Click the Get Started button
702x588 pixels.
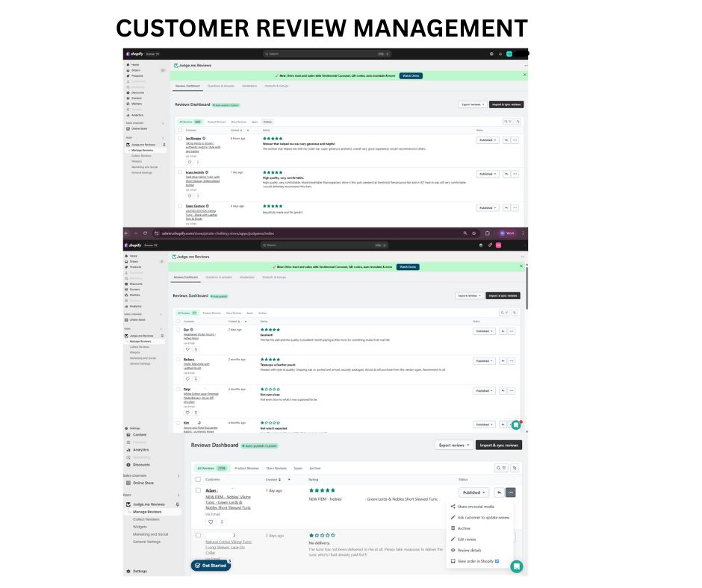(x=211, y=565)
